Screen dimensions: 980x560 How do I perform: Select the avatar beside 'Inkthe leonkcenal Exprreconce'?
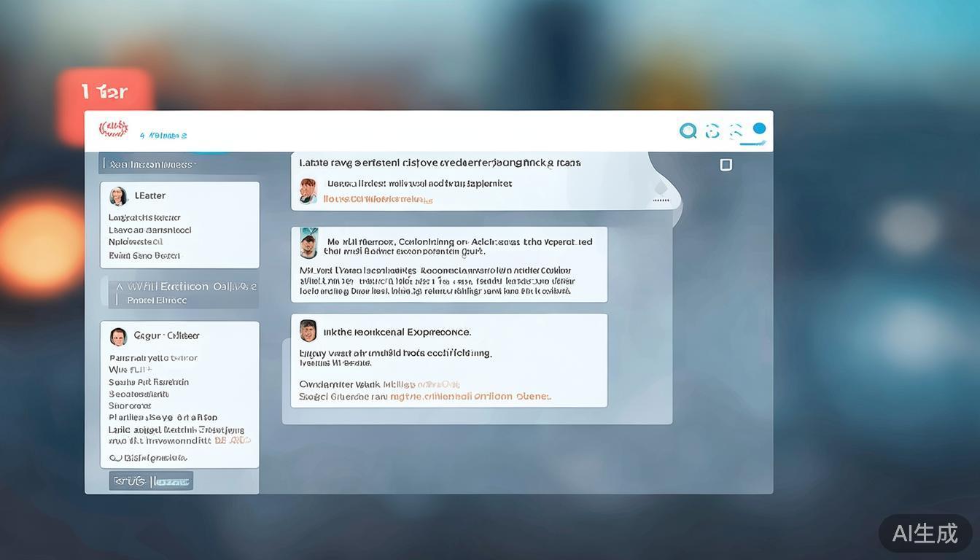click(x=308, y=330)
